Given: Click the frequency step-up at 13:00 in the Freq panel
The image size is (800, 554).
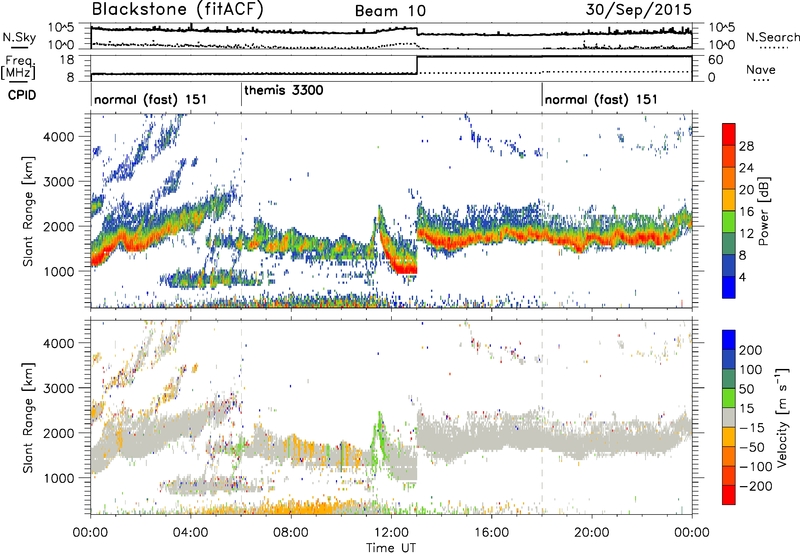Looking at the screenshot, I should [417, 65].
